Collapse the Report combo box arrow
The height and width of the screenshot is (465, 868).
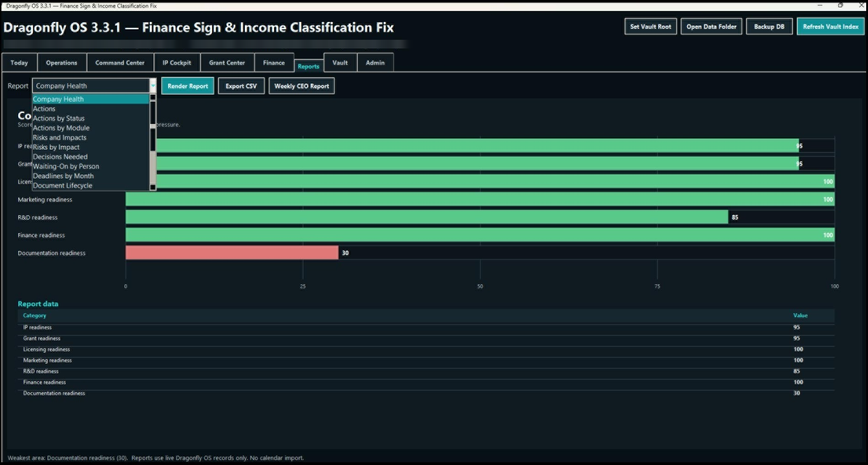point(153,86)
